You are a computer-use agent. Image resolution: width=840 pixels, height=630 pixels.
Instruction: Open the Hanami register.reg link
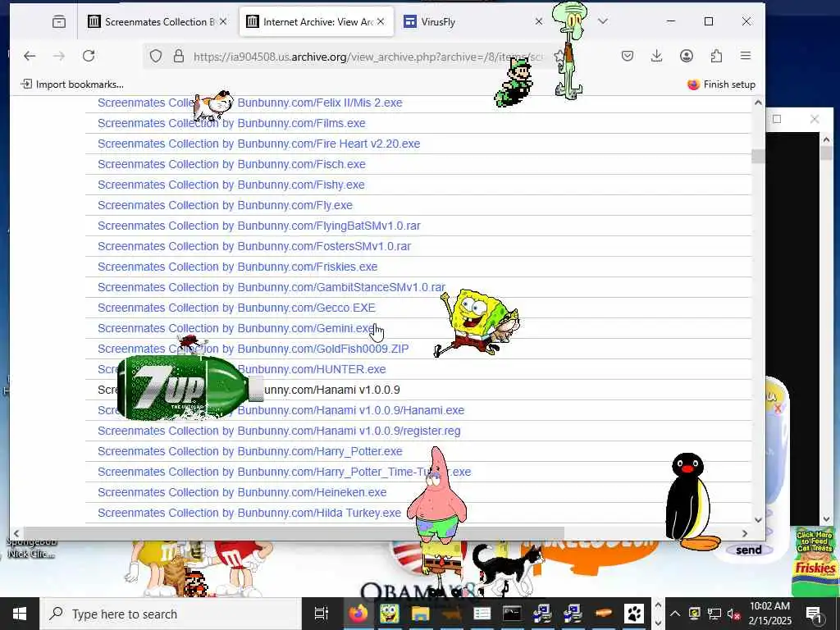coord(279,431)
